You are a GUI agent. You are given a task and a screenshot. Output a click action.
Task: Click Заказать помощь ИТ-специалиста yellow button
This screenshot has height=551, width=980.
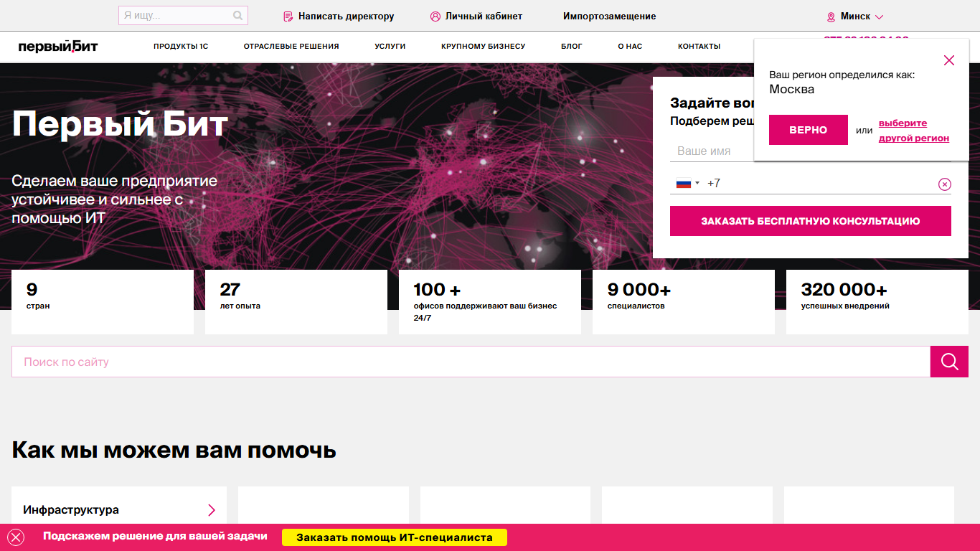395,537
